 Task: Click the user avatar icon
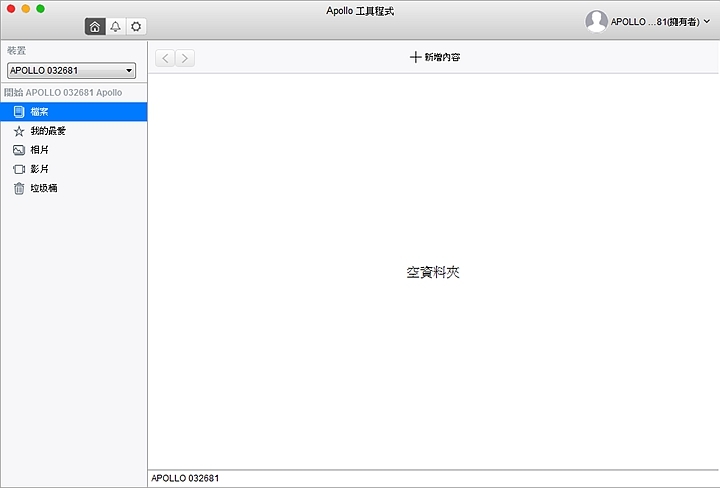pos(596,21)
